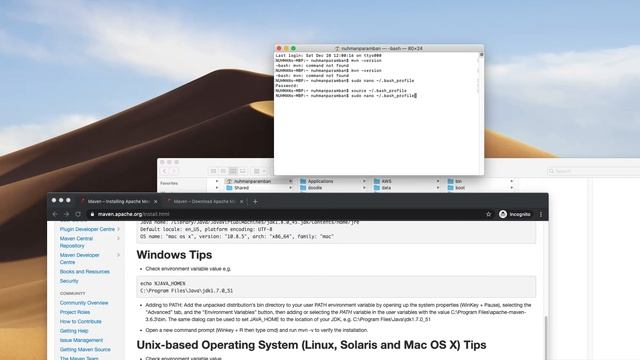Viewport: 640px width, 360px height.
Task: Click the Unix-based Operating System Tips heading
Action: click(311, 345)
